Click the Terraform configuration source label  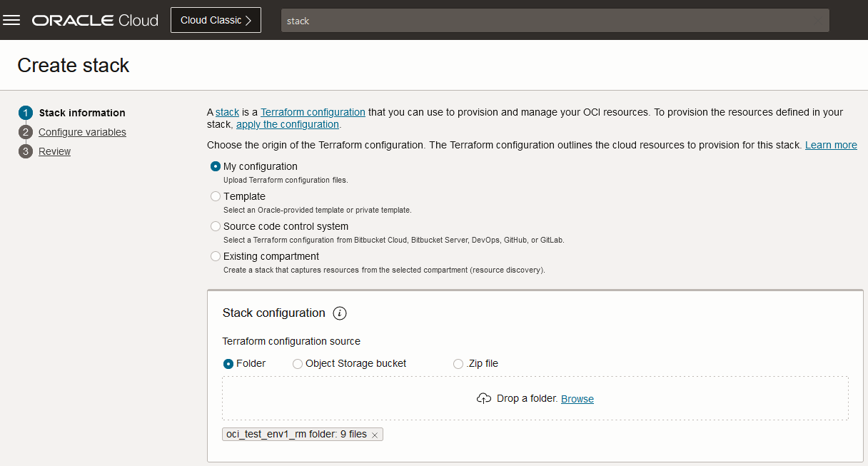pos(291,341)
